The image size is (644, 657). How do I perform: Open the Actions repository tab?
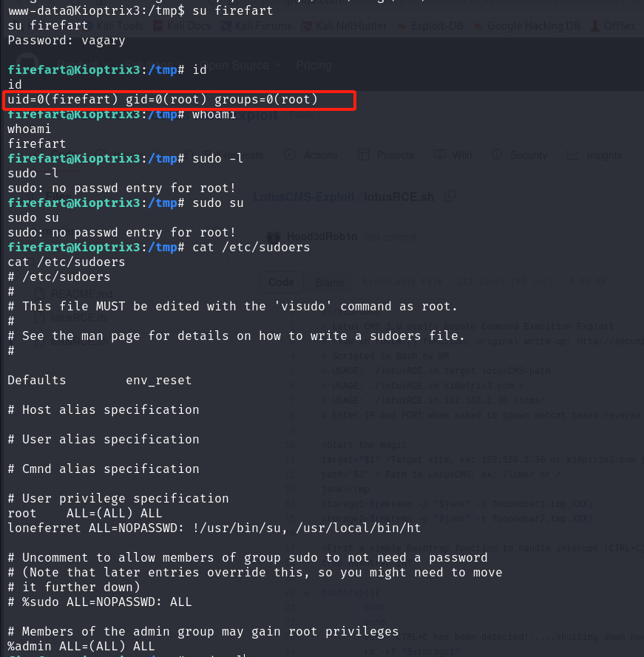coord(311,155)
